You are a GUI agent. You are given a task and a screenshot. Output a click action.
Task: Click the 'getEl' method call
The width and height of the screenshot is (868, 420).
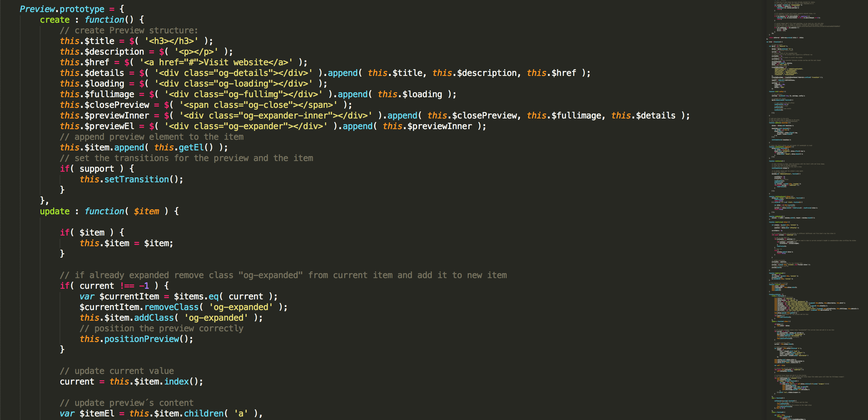coord(191,148)
